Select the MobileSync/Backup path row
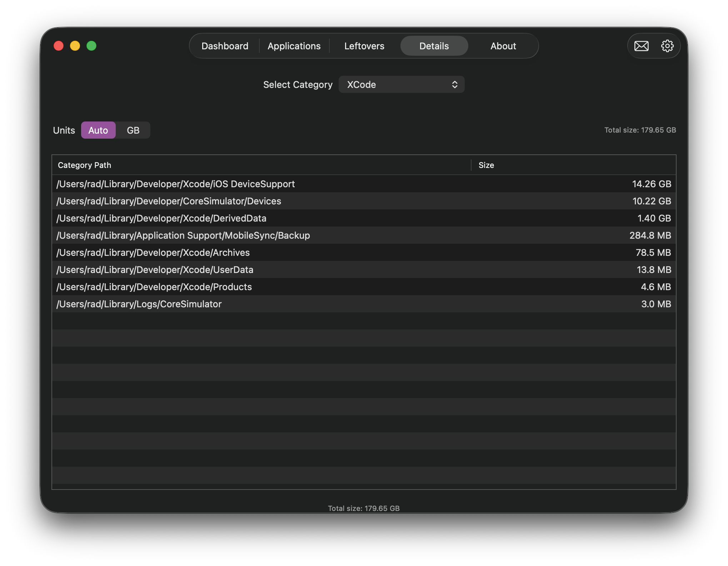 point(364,235)
